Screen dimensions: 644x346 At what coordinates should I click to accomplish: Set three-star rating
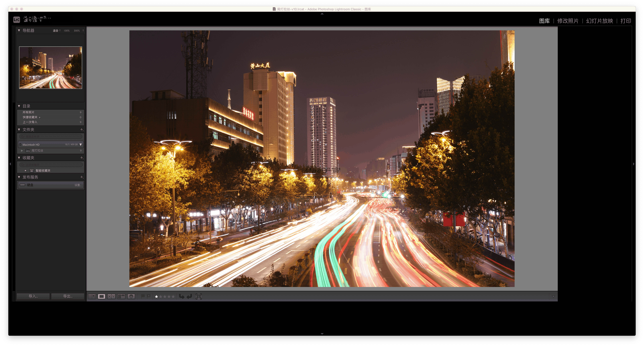tap(165, 297)
